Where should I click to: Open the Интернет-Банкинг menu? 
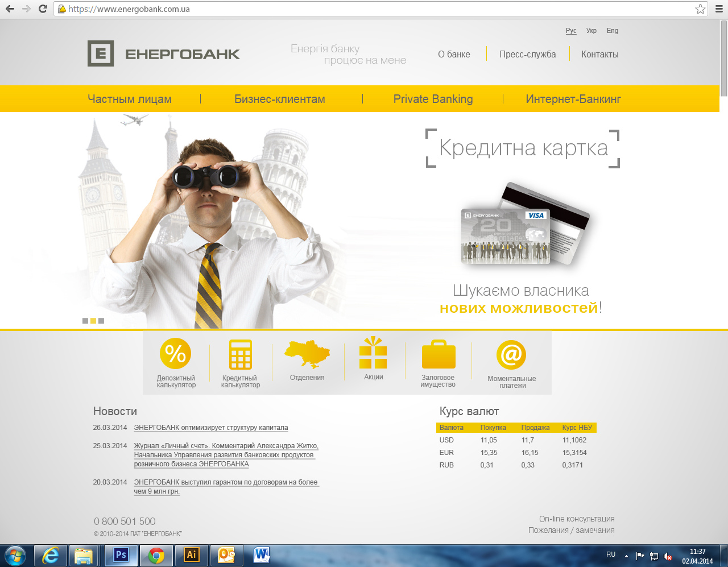(x=573, y=99)
